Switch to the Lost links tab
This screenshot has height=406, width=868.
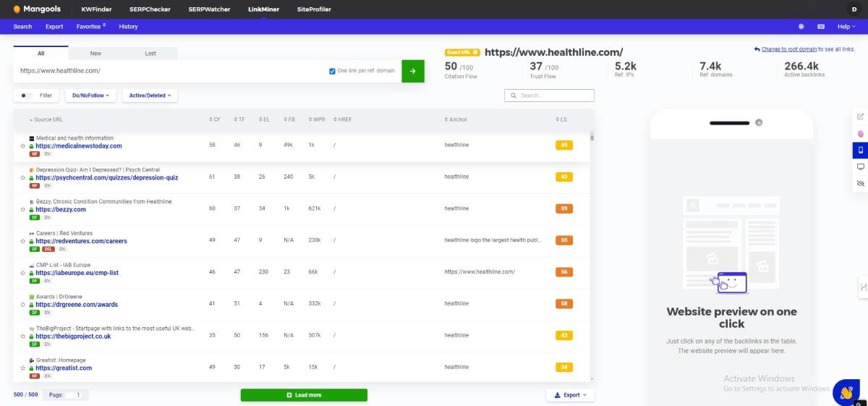150,54
